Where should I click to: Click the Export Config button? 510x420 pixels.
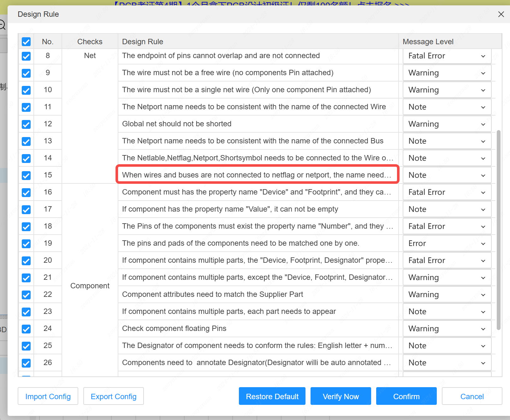[x=114, y=396]
